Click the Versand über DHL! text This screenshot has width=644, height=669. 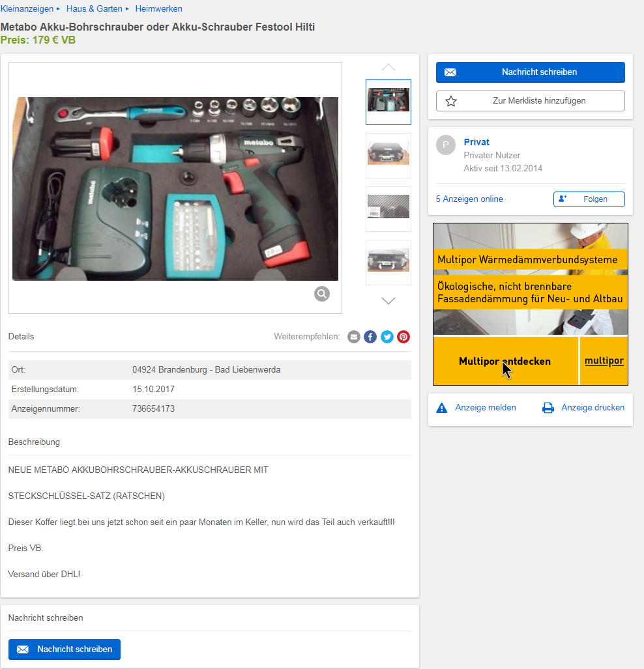coord(44,575)
